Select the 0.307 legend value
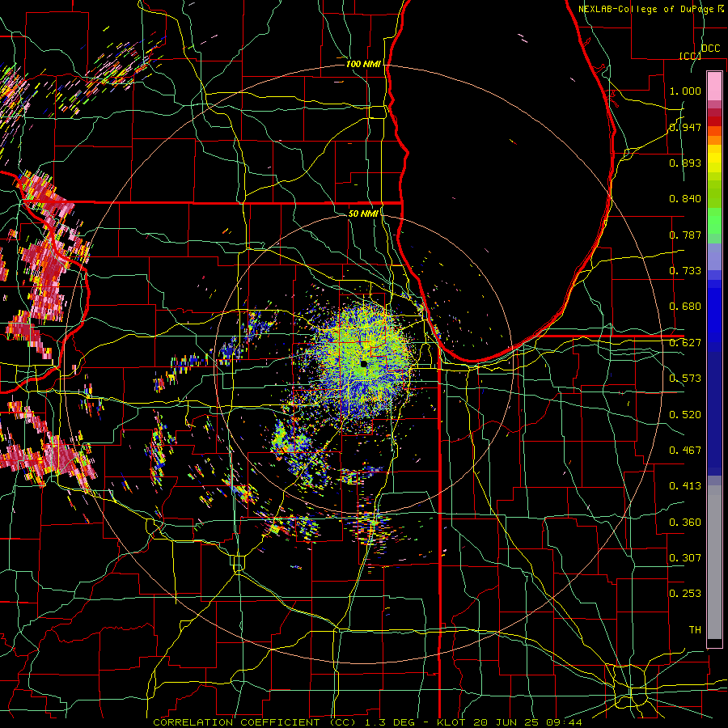728x728 pixels. tap(685, 558)
